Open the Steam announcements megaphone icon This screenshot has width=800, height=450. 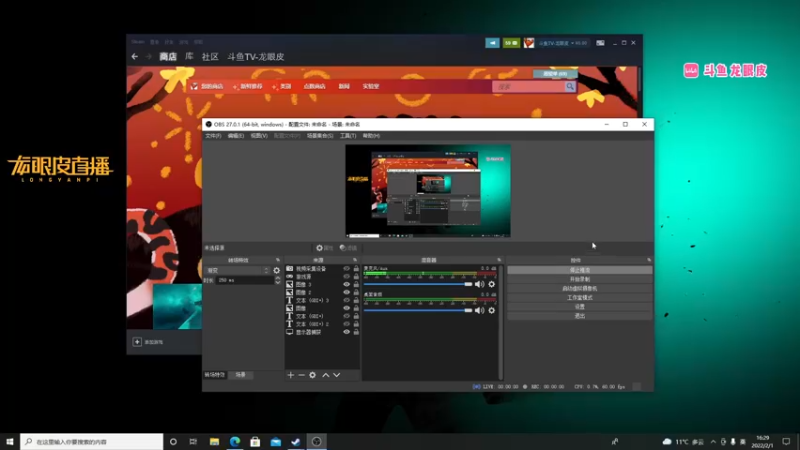(x=492, y=43)
